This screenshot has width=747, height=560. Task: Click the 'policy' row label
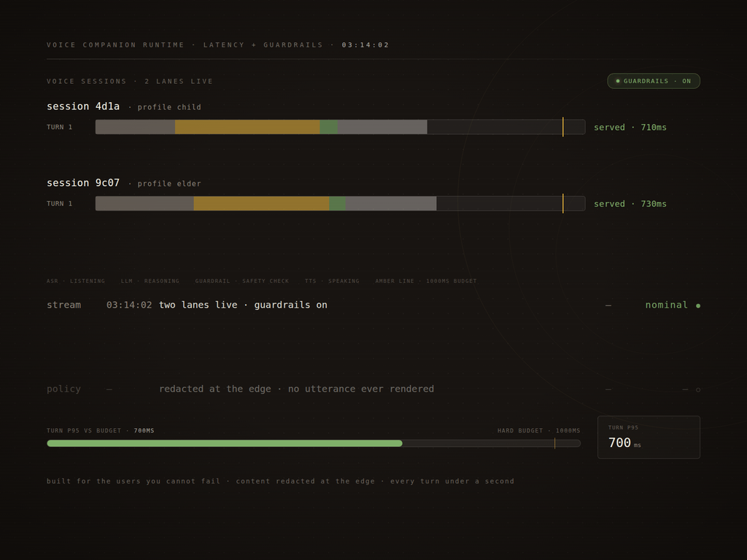tap(64, 389)
